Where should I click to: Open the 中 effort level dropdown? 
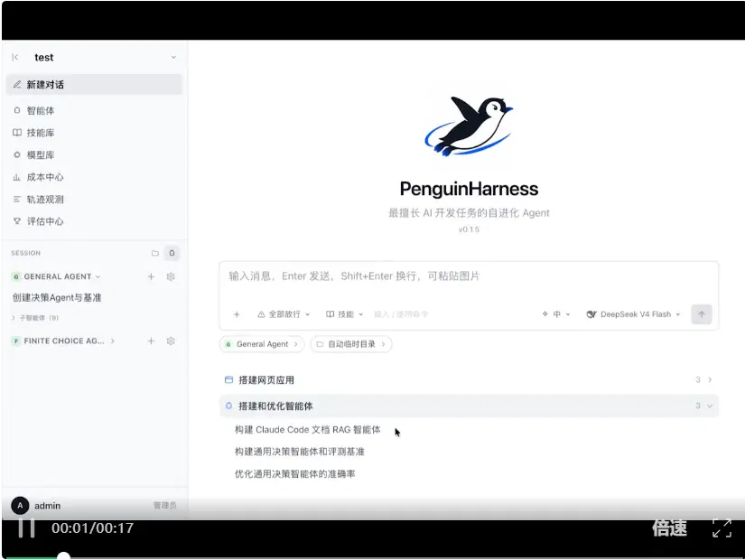(x=556, y=314)
